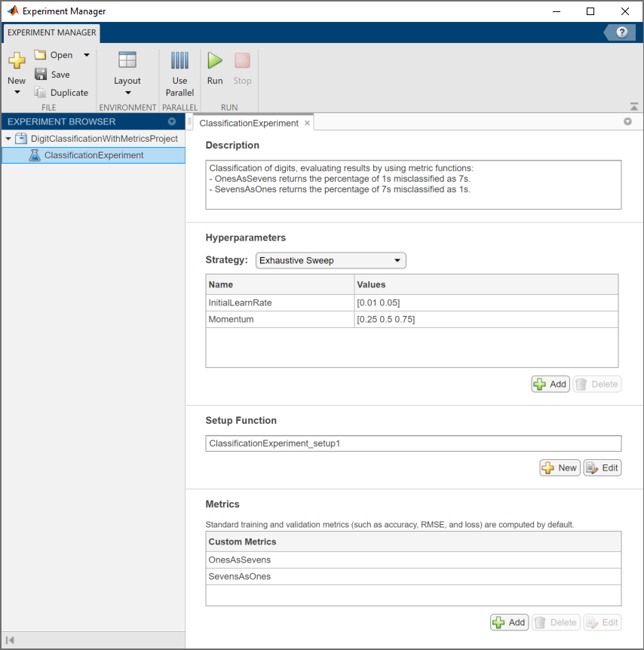The image size is (644, 650).
Task: Toggle Use Parallel mode
Action: pyautogui.click(x=179, y=74)
